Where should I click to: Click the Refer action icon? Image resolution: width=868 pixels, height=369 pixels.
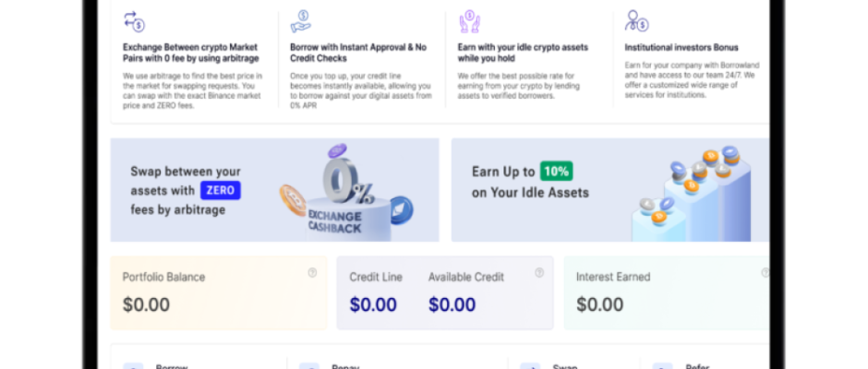662,365
